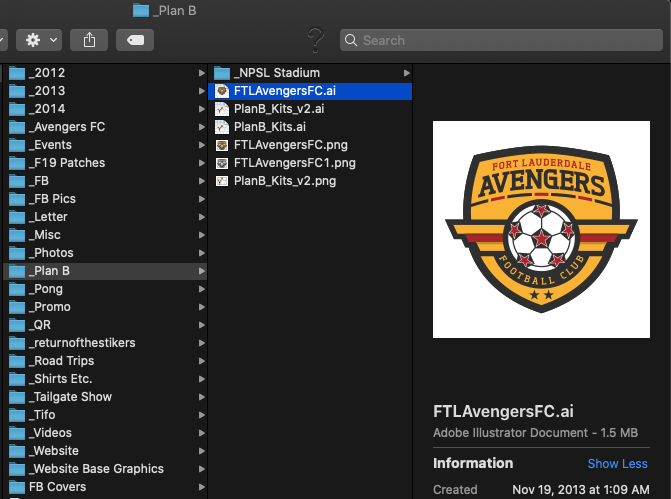Click the _2013 folder icon
The image size is (671, 499).
point(17,91)
